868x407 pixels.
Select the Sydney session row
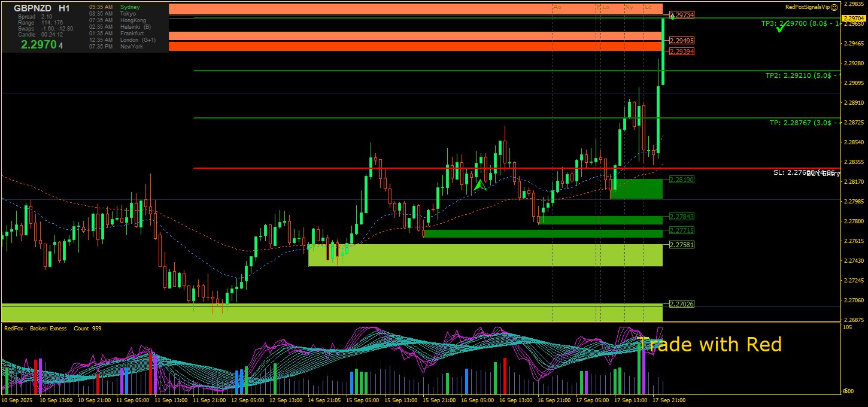tap(130, 7)
